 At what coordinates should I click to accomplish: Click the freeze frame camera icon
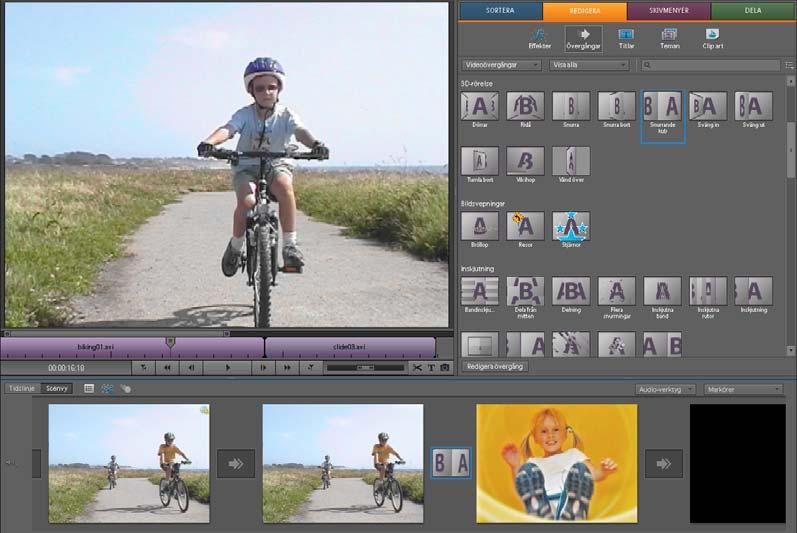tap(445, 367)
